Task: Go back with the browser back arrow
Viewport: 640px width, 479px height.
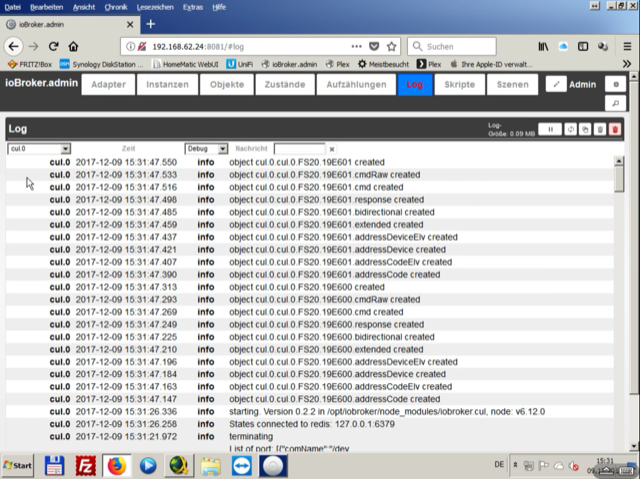Action: tap(13, 47)
